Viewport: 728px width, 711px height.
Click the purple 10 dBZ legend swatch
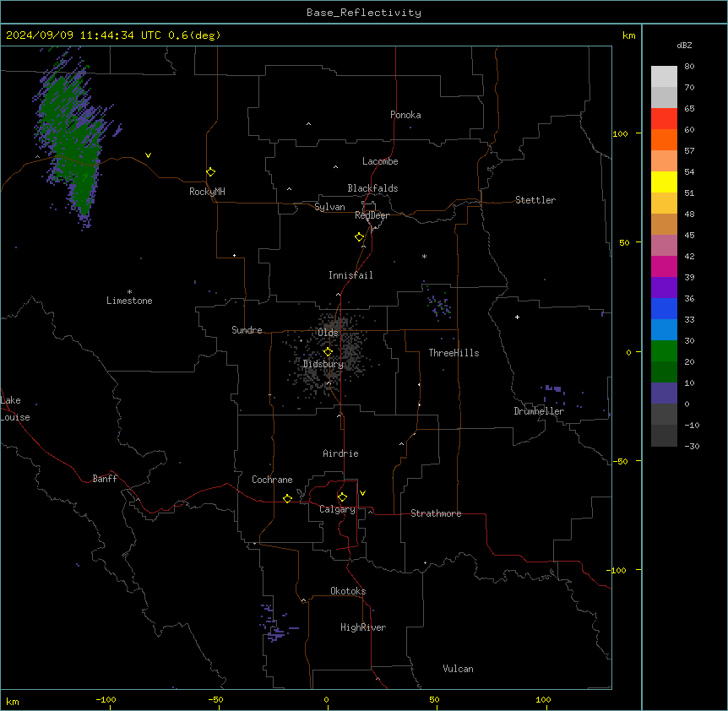pos(664,393)
